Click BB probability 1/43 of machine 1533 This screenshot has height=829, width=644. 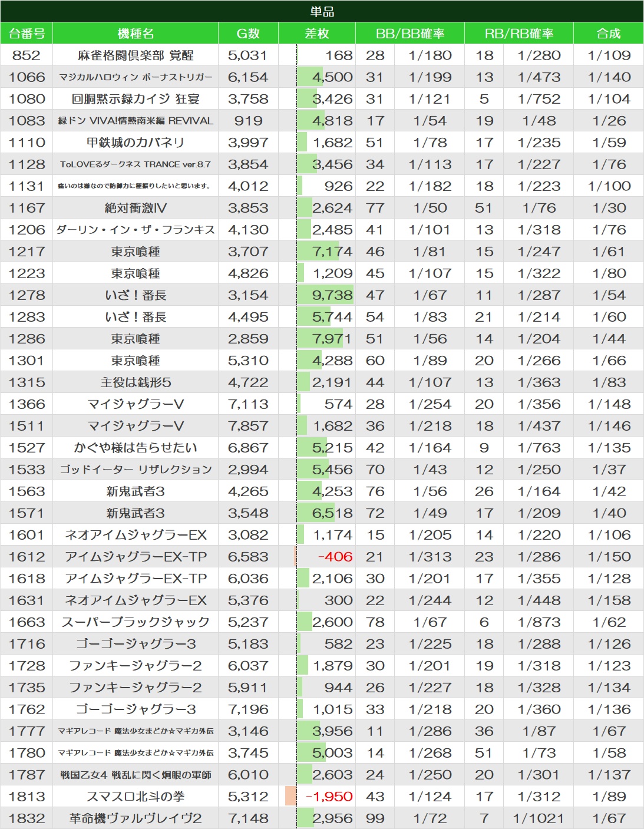430,470
